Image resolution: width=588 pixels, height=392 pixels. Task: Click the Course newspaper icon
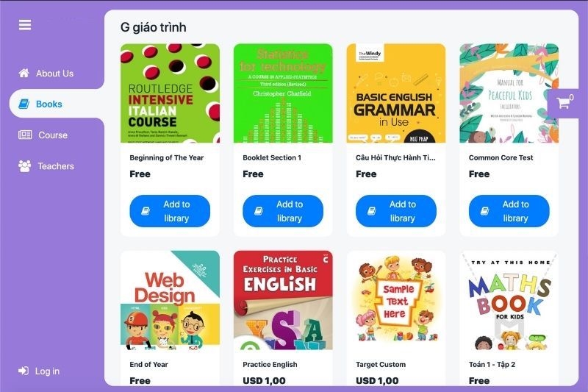tap(25, 135)
